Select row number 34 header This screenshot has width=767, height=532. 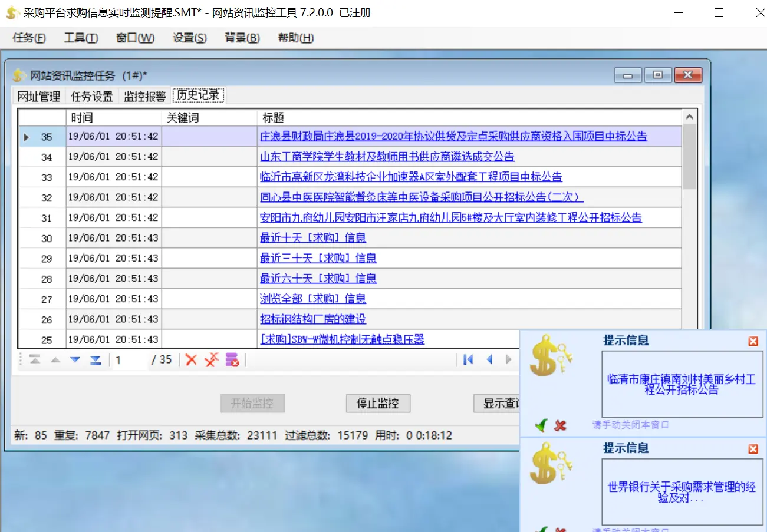42,157
